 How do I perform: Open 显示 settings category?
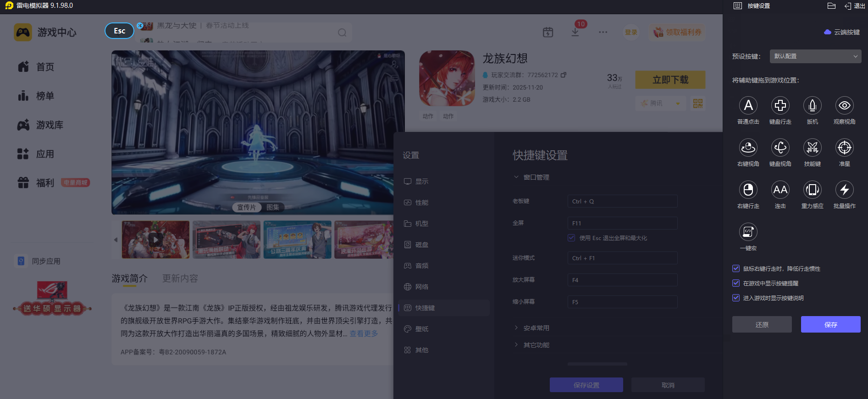tap(444, 181)
